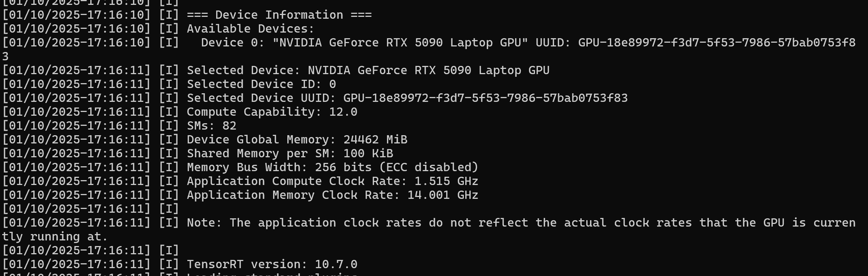The image size is (868, 276).
Task: Click the Application Compute Clock Rate line
Action: pyautogui.click(x=332, y=181)
